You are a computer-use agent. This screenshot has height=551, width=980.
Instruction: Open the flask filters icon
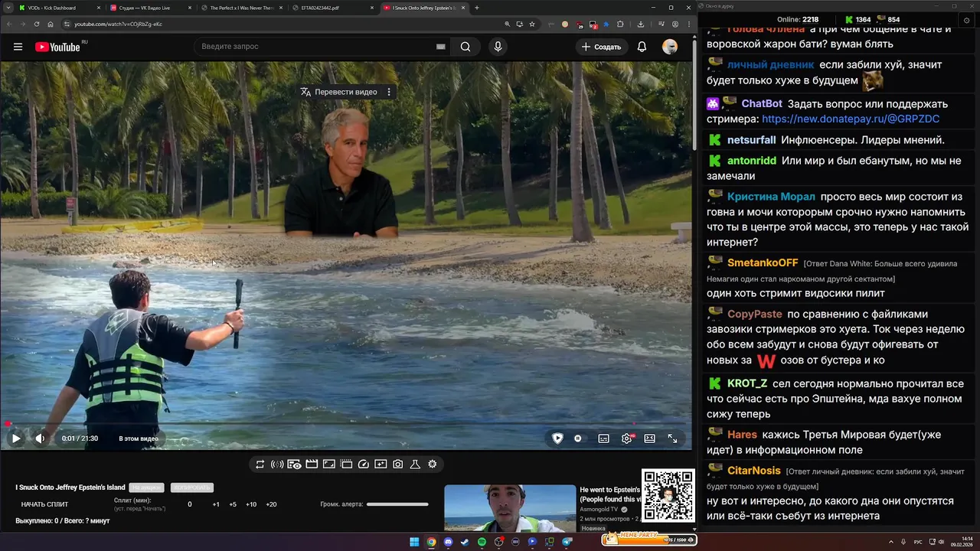(x=415, y=465)
